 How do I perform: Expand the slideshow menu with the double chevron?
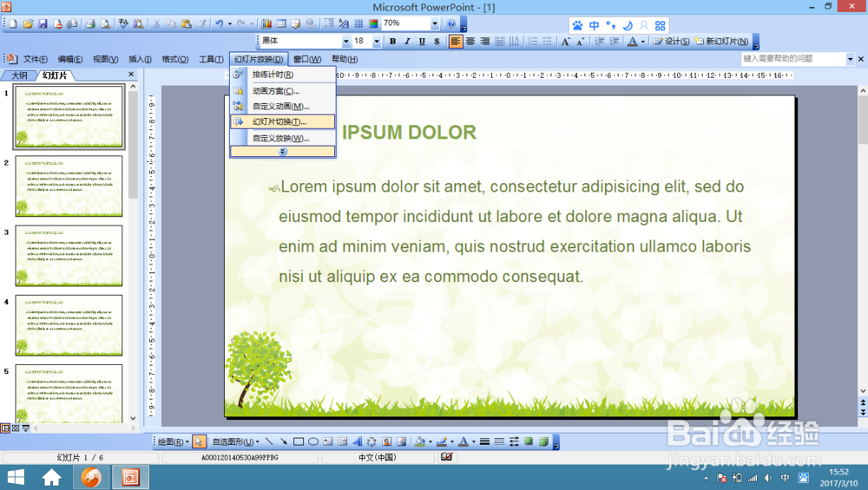(282, 151)
